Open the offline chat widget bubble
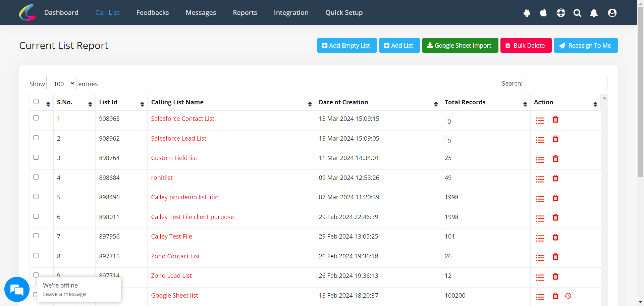 [17, 289]
